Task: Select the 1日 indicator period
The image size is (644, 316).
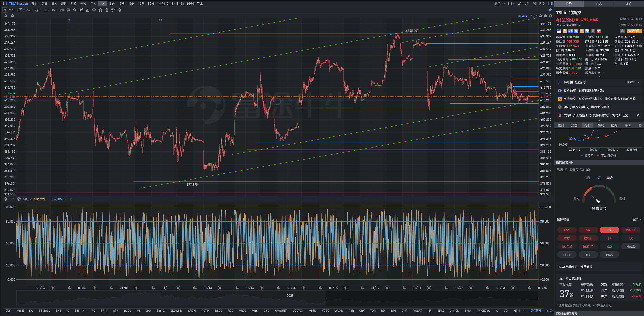Action: [x=588, y=178]
